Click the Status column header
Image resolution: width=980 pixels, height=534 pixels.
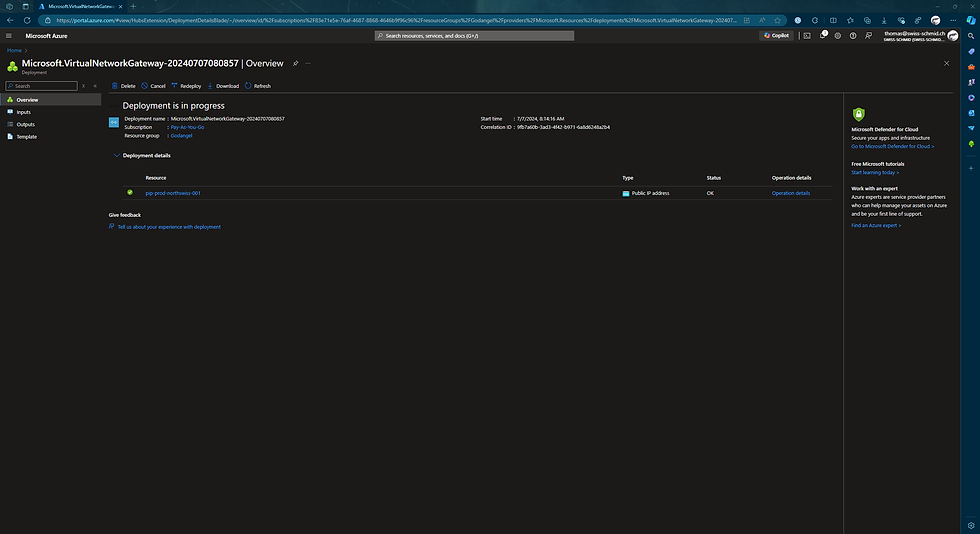click(x=714, y=178)
